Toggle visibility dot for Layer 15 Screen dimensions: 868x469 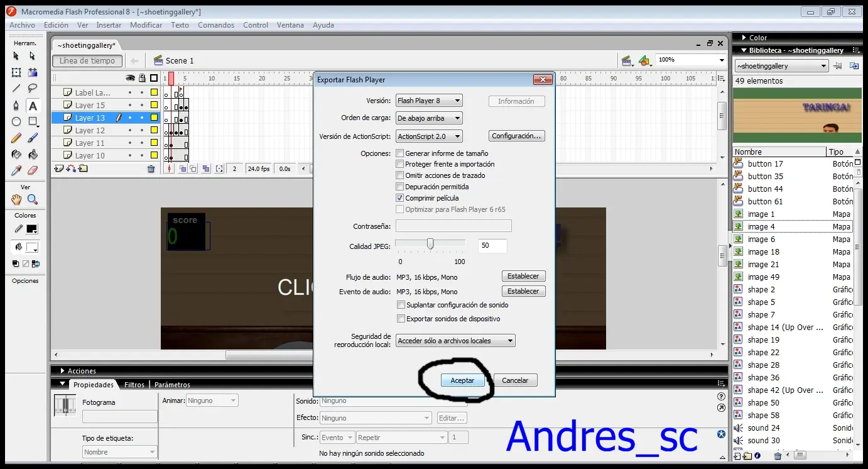[130, 105]
